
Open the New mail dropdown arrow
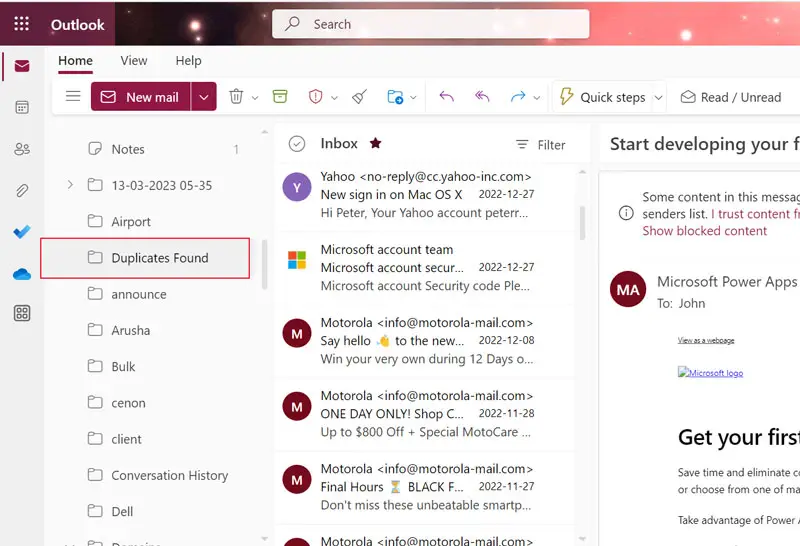204,96
